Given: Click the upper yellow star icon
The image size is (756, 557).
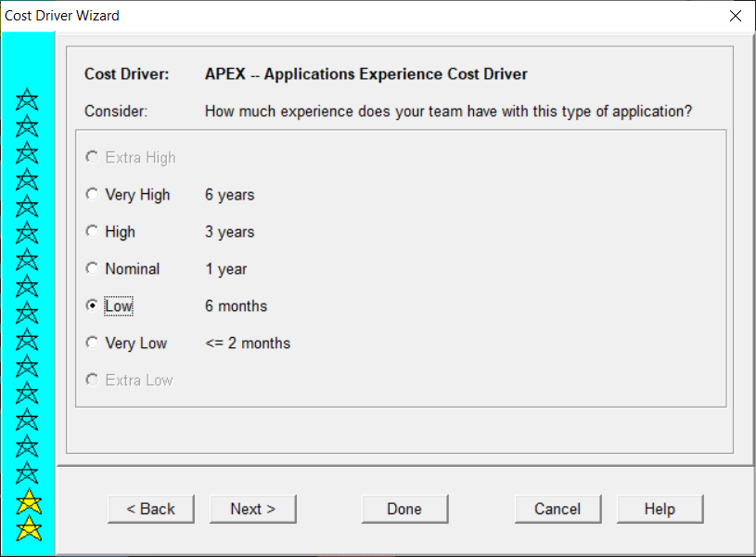Looking at the screenshot, I should 29,501.
